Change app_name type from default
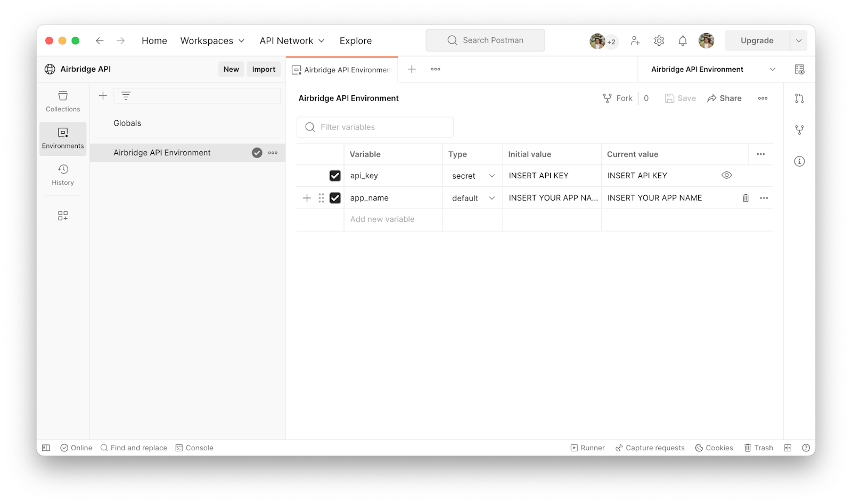This screenshot has width=852, height=504. (x=473, y=198)
